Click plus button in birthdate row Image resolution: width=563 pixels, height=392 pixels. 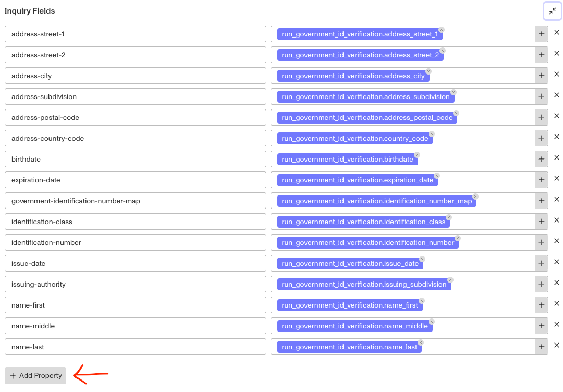[x=542, y=159]
